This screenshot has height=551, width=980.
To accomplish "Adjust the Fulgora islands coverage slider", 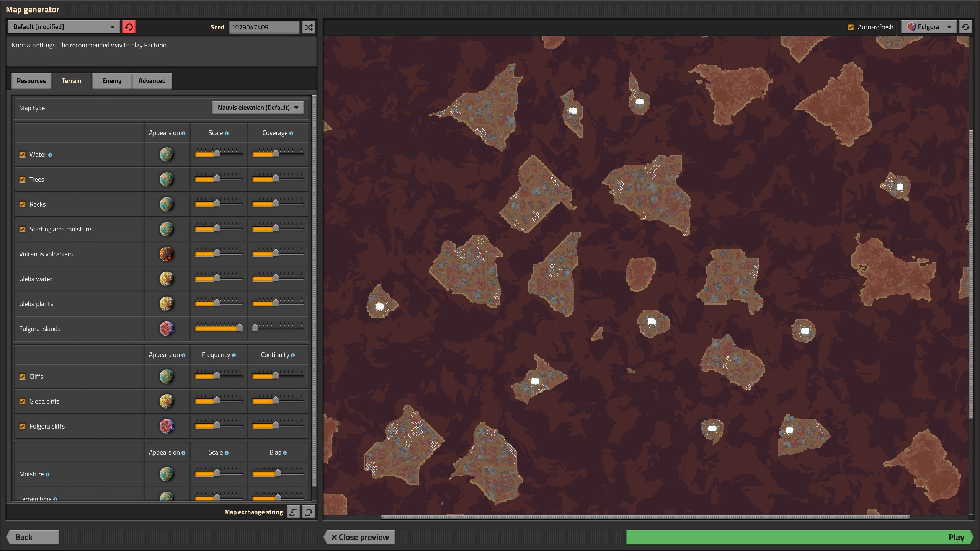I will 278,327.
